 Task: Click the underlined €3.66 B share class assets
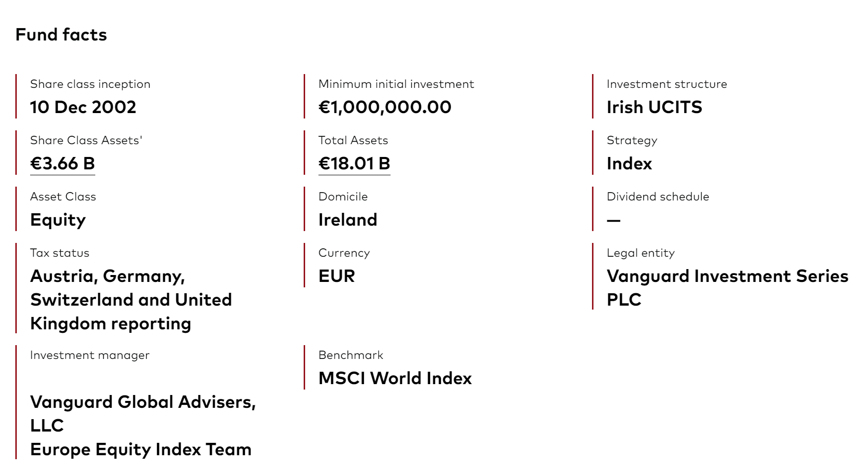(62, 163)
